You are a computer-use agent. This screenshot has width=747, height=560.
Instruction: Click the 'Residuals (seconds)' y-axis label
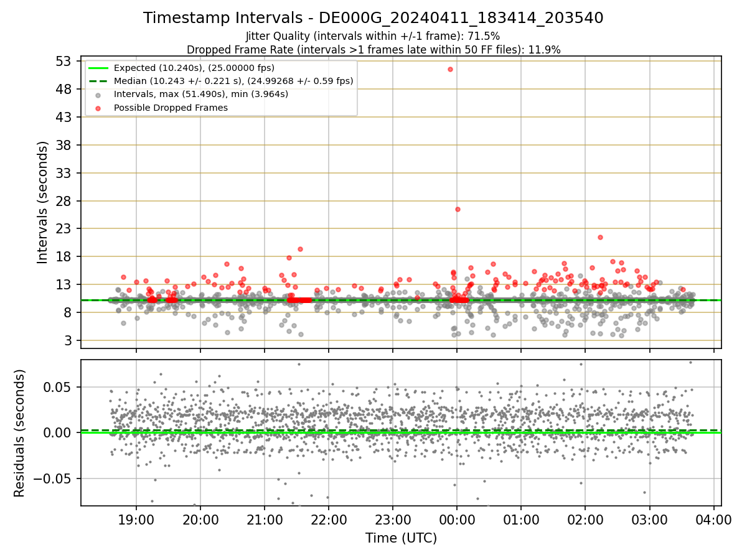[x=20, y=433]
